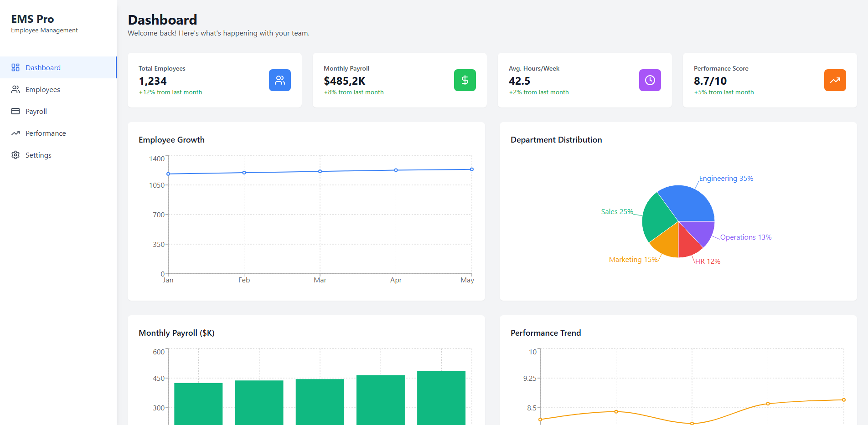868x425 pixels.
Task: Select the Dashboard icon in the sidebar
Action: pyautogui.click(x=15, y=67)
